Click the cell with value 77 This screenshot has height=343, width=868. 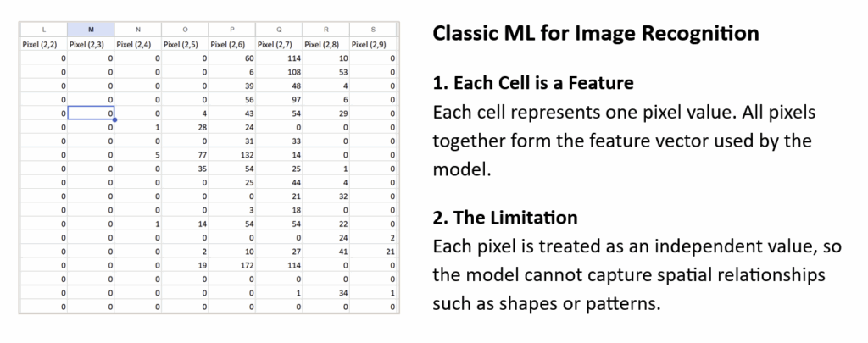tap(184, 155)
